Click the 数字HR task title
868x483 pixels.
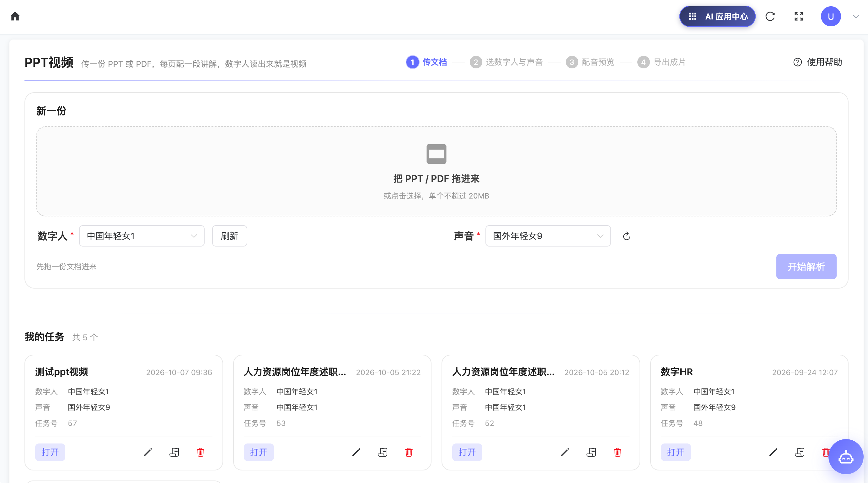tap(677, 372)
